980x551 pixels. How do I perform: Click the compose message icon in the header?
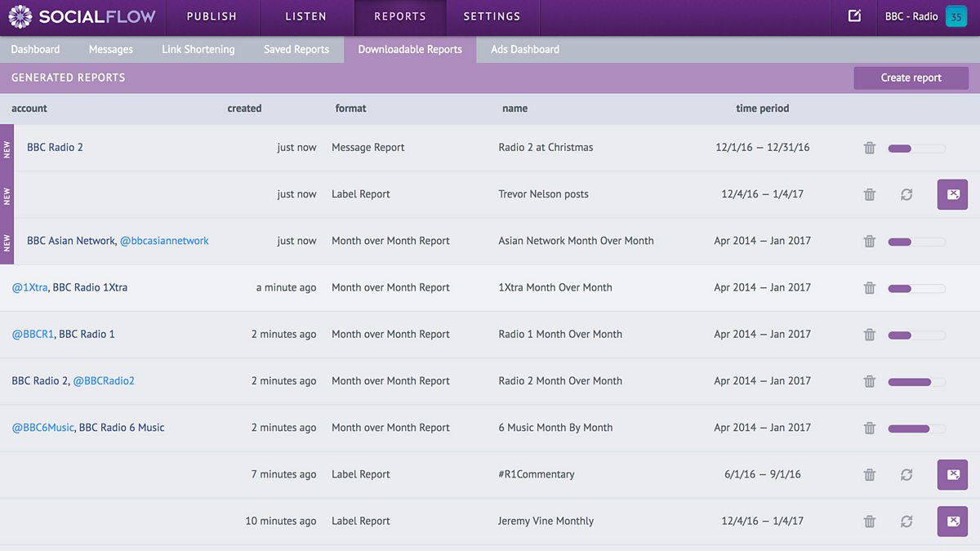point(854,16)
